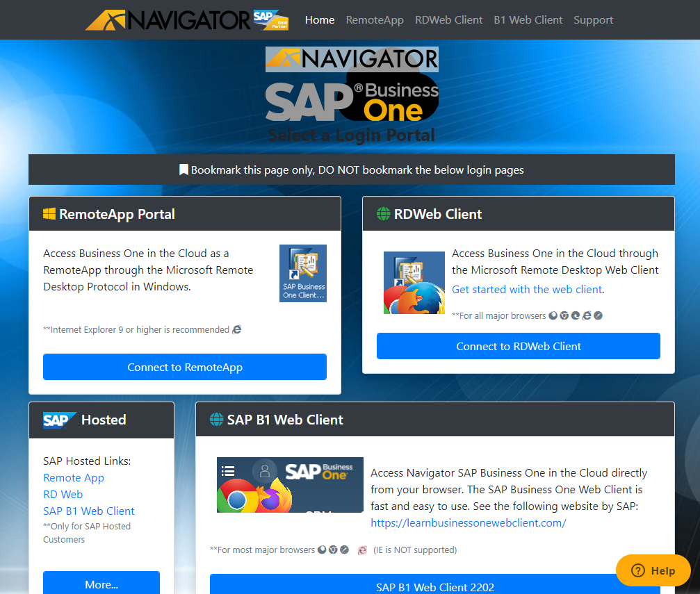Click the Internet Explorer icon in RDWeb browser list
Viewport: 700px width, 594px height.
[587, 315]
